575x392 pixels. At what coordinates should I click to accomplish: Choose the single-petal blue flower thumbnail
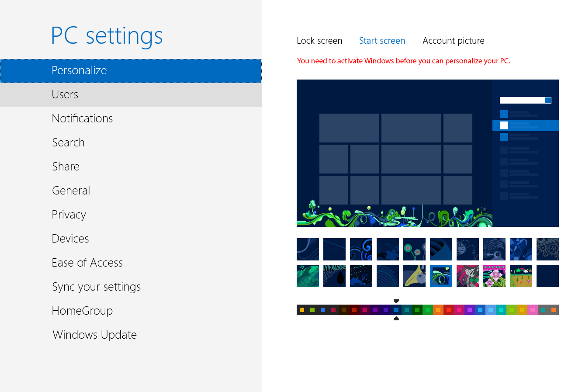click(388, 249)
